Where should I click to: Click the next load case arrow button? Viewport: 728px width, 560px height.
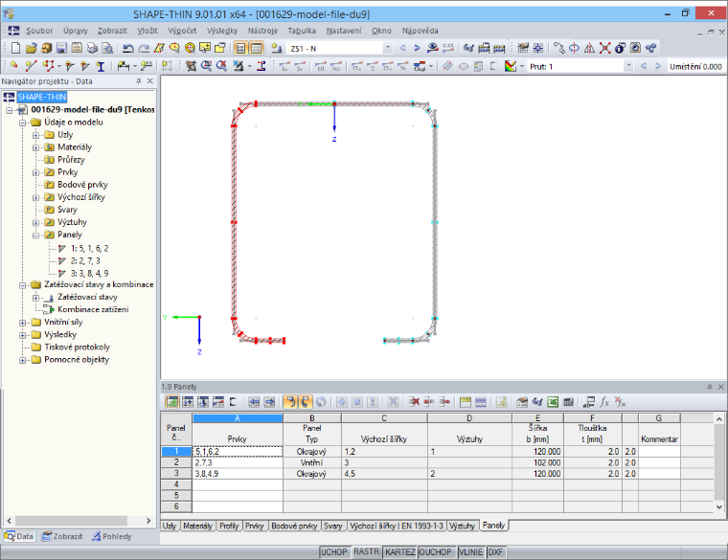pyautogui.click(x=417, y=48)
